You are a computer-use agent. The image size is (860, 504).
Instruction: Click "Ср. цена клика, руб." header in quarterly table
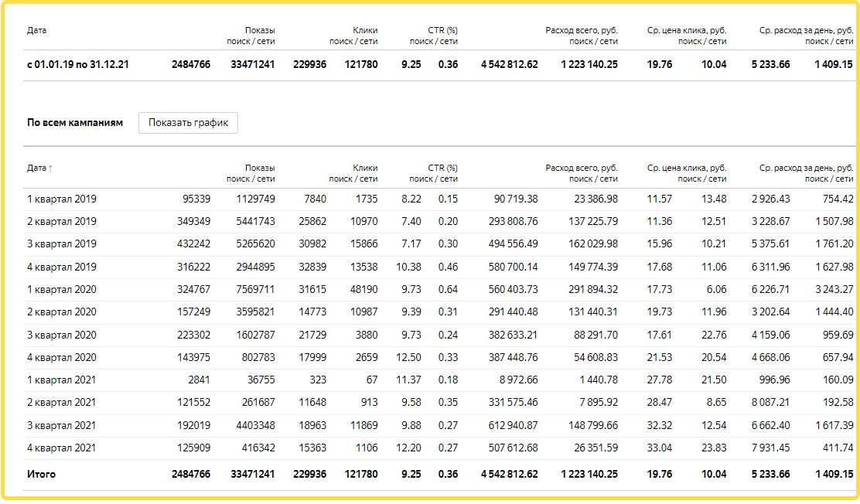coord(687,168)
